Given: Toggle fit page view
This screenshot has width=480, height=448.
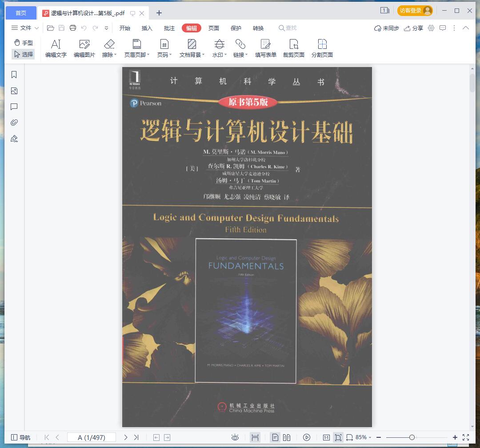Looking at the screenshot, I should [338, 438].
